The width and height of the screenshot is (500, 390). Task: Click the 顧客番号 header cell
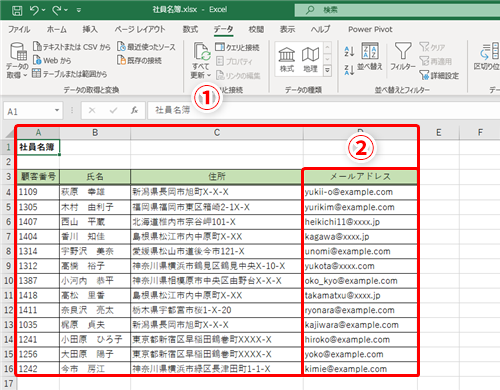pos(38,177)
